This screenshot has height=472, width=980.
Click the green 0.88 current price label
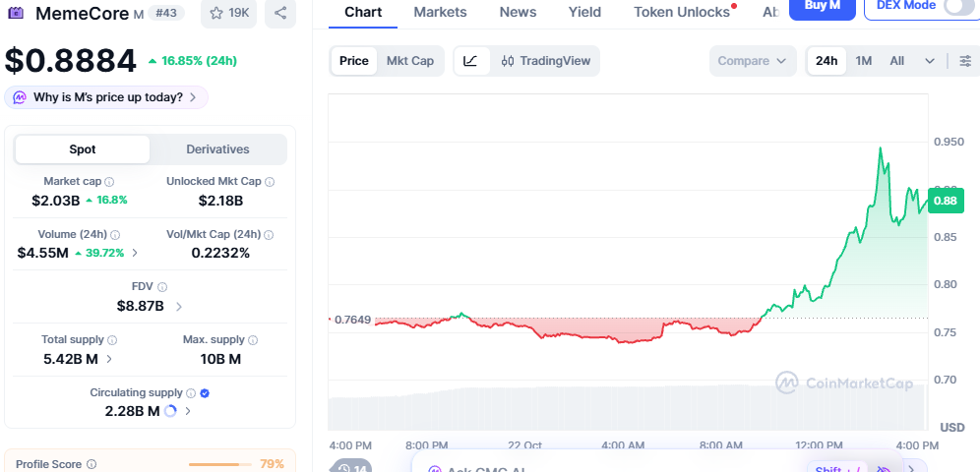click(946, 201)
